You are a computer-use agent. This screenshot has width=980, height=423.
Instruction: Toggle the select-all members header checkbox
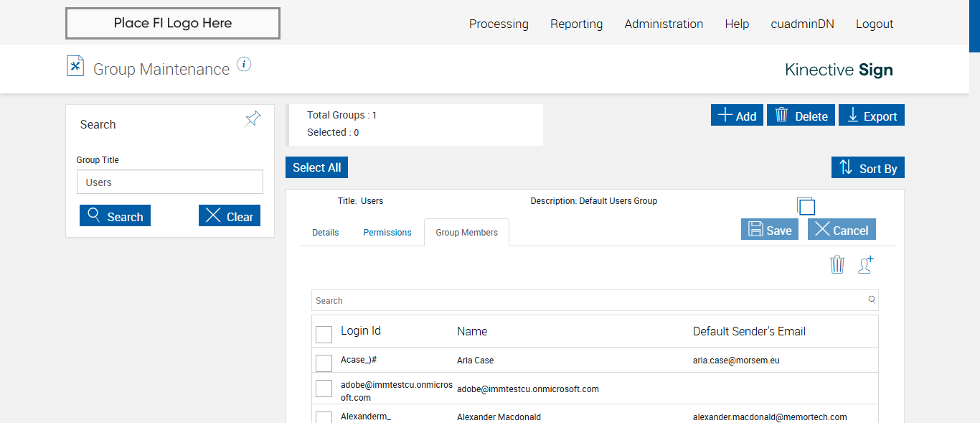pos(324,335)
